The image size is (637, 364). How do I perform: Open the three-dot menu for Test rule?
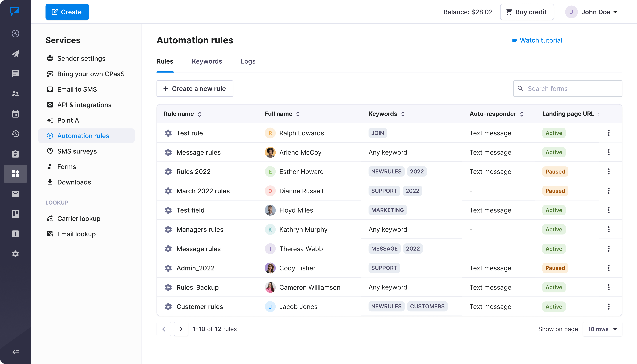pyautogui.click(x=609, y=133)
